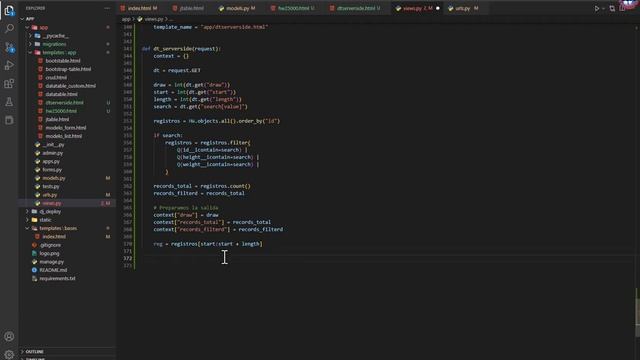This screenshot has width=640, height=360.
Task: Open modelo_form.html file
Action: tap(66, 128)
